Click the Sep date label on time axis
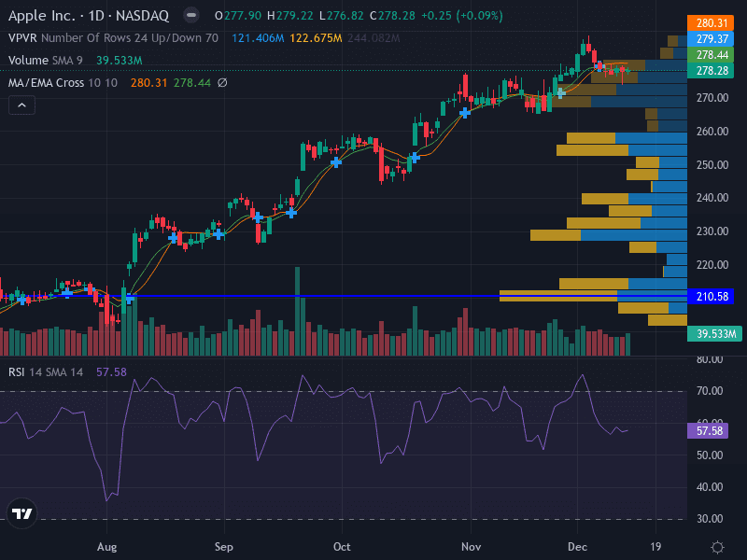 click(x=224, y=547)
